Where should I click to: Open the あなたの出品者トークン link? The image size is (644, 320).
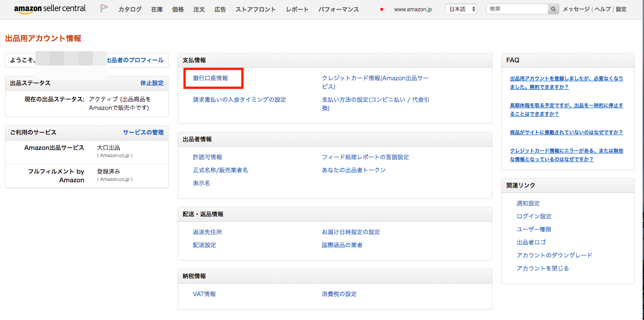354,170
